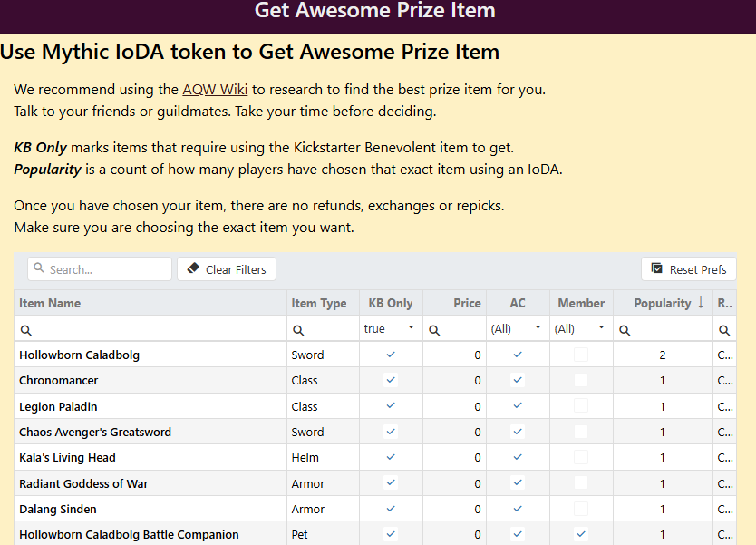This screenshot has width=756, height=545.
Task: Toggle Member checkbox for Radiant Goddess of War
Action: click(581, 482)
